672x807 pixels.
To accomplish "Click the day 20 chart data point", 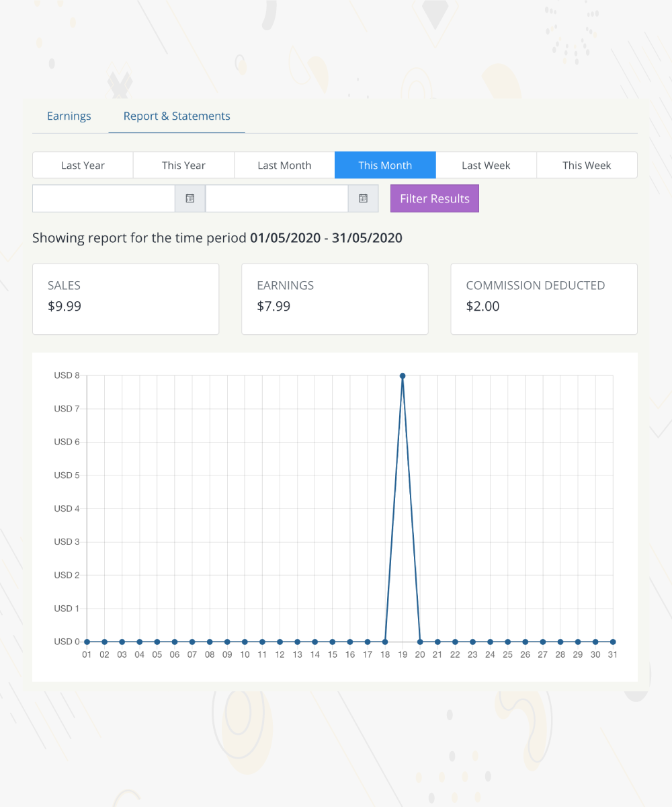I will [x=420, y=642].
